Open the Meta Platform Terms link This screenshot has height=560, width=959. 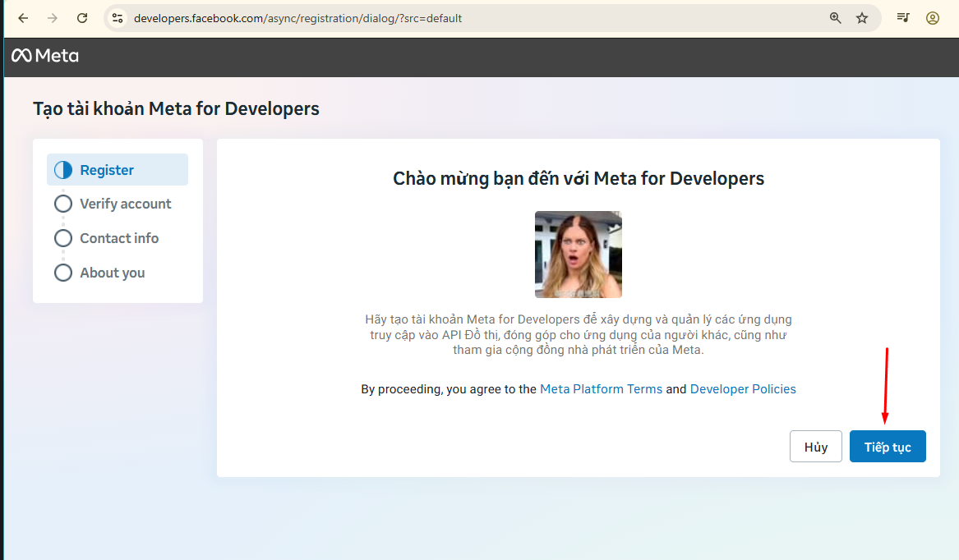(602, 389)
